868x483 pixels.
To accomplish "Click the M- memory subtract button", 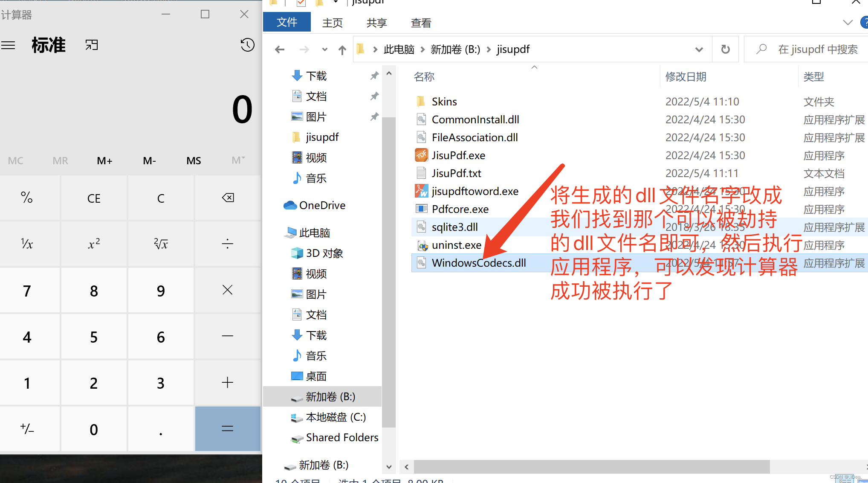I will point(149,160).
